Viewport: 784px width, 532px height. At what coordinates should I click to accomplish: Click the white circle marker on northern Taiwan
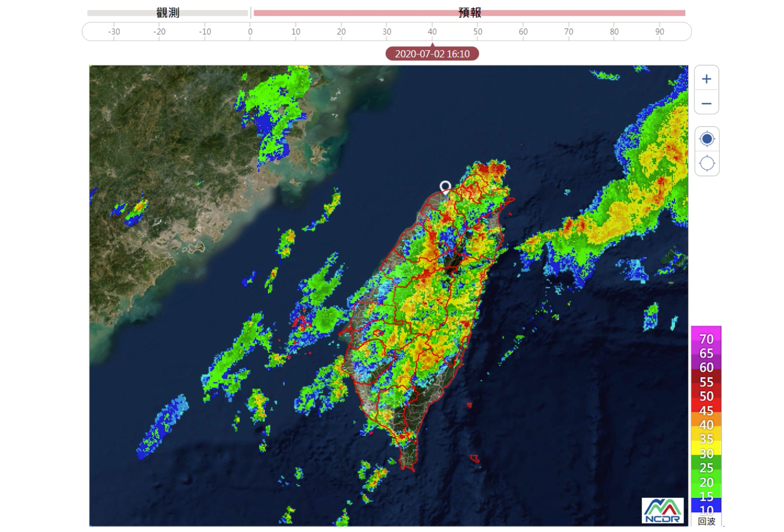[x=445, y=186]
